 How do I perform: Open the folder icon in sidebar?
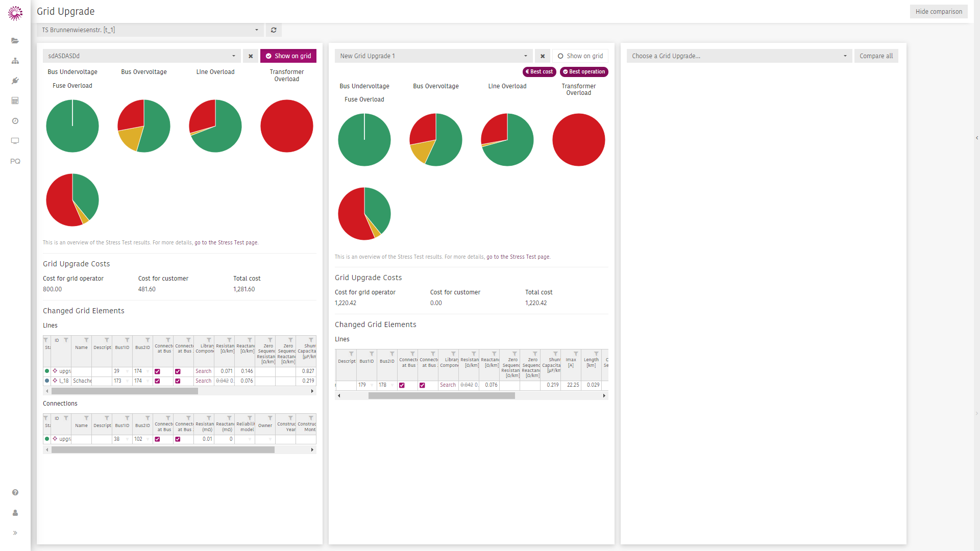point(15,41)
